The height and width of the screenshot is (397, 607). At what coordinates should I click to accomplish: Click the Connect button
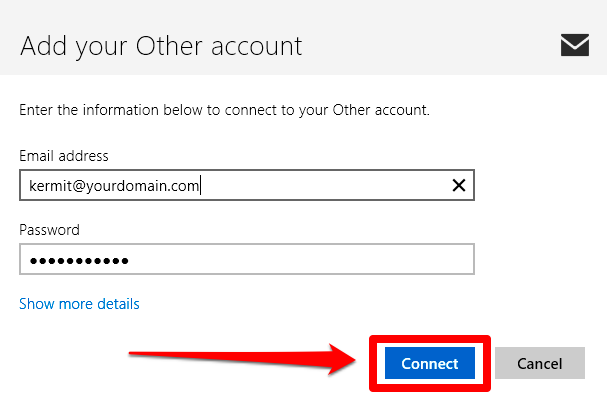point(430,363)
